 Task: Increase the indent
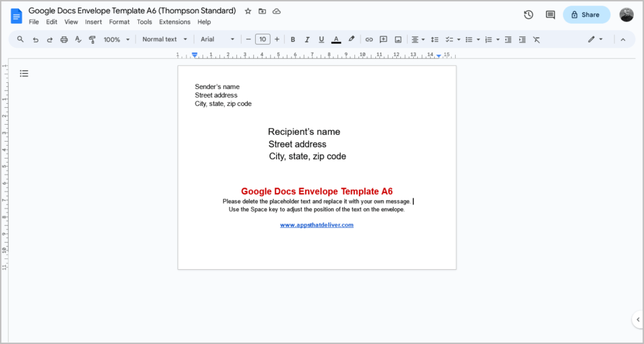click(x=522, y=39)
